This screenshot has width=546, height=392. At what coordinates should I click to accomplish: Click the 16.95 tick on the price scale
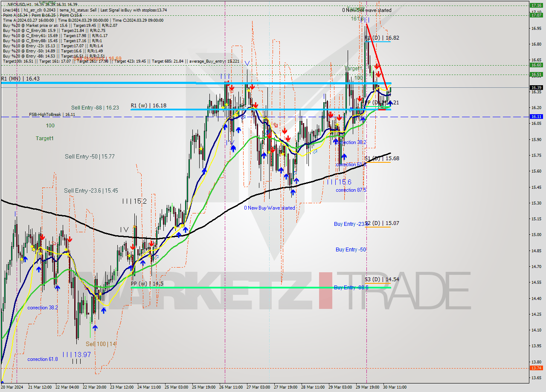pyautogui.click(x=536, y=29)
